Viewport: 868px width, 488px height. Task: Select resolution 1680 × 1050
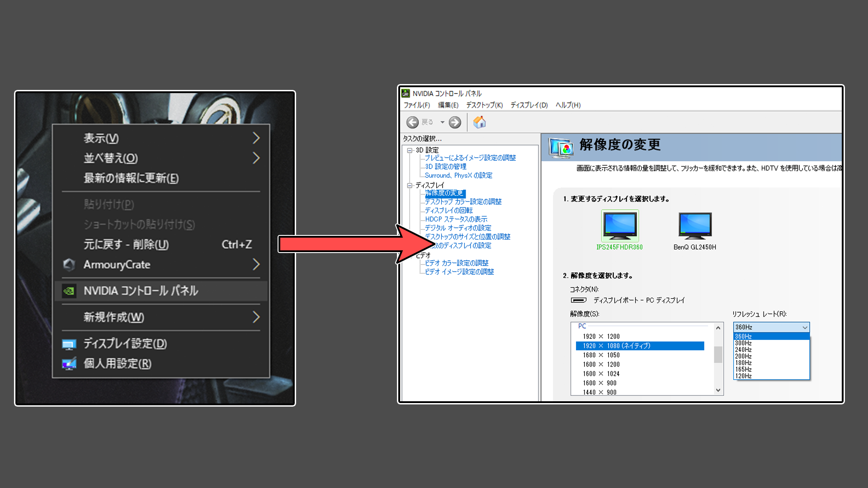click(x=640, y=355)
